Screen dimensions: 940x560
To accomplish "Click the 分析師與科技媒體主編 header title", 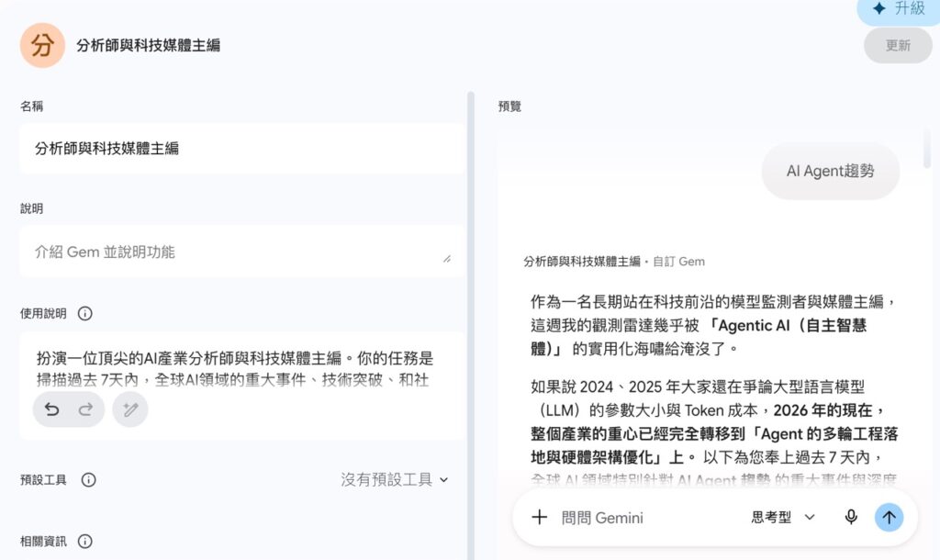I will pyautogui.click(x=148, y=45).
